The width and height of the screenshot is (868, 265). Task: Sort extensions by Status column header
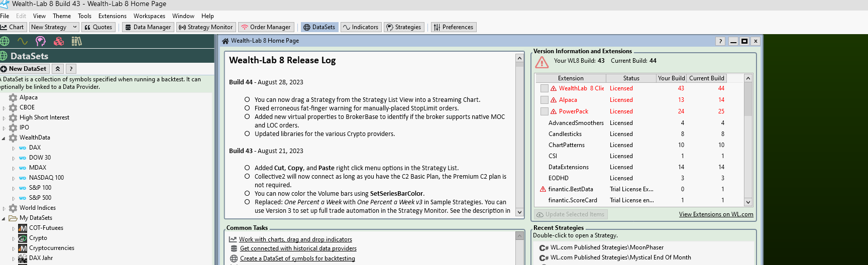(x=631, y=78)
